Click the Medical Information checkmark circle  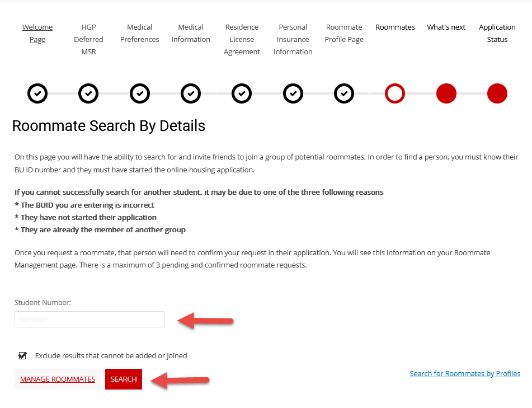pos(191,93)
